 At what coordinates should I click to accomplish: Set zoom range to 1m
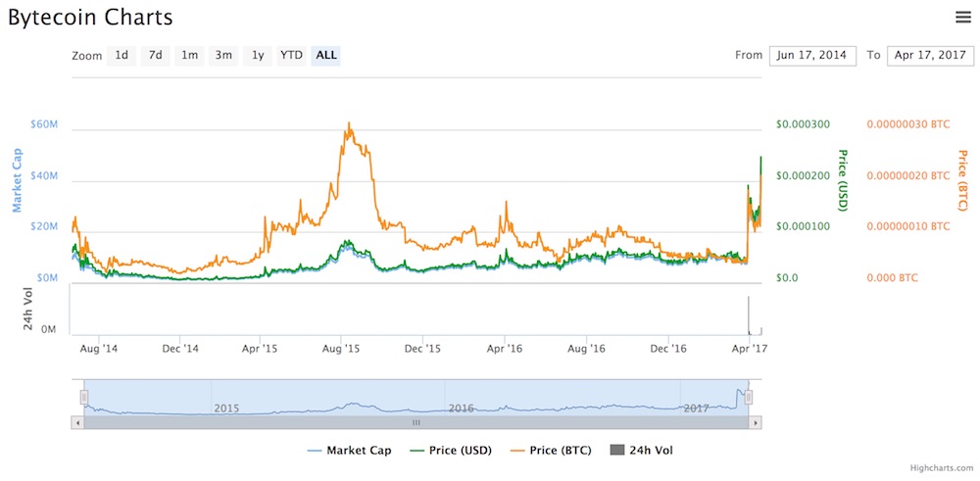189,56
